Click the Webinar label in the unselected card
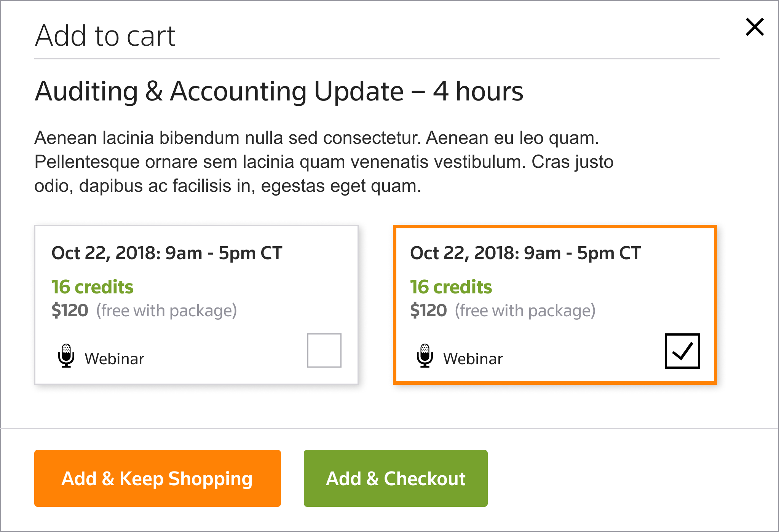This screenshot has width=779, height=532. pos(114,359)
